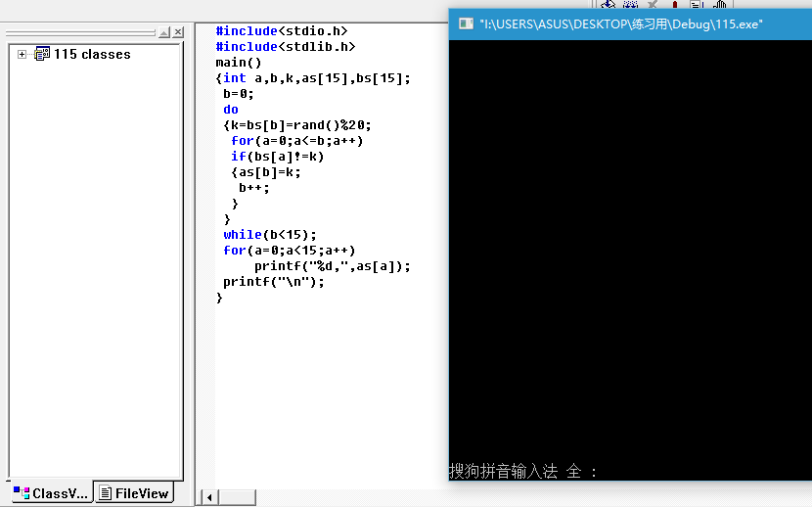The height and width of the screenshot is (508, 812).
Task: Click the Build toolbar icon with blue arrows
Action: pos(630,4)
